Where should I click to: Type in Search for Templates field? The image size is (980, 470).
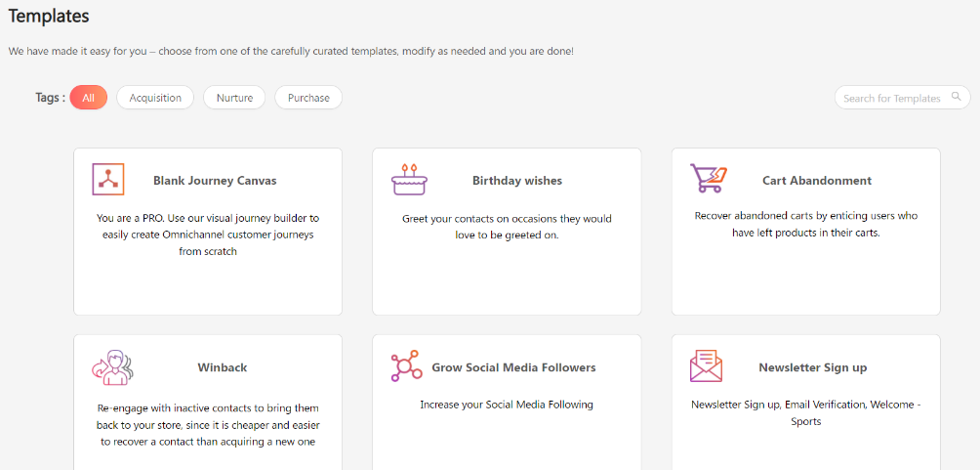pyautogui.click(x=891, y=98)
